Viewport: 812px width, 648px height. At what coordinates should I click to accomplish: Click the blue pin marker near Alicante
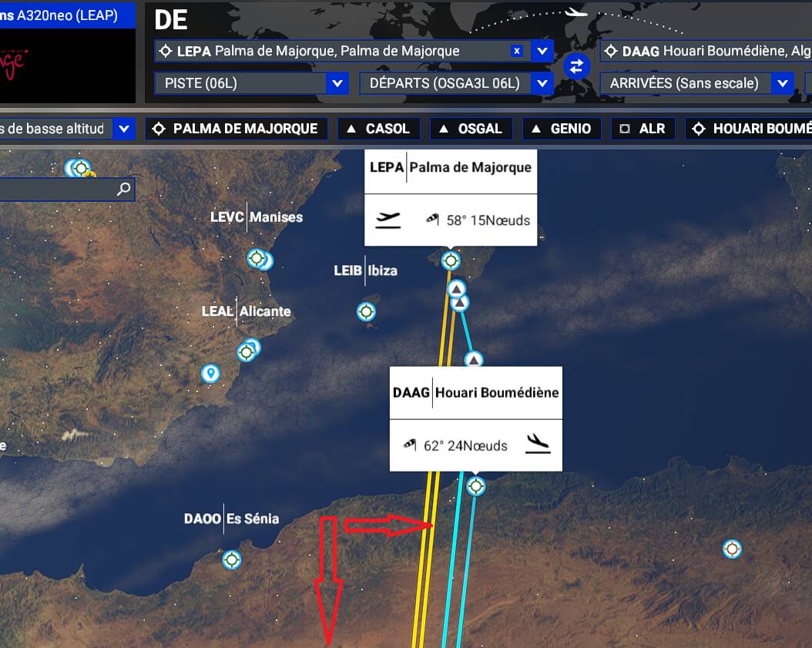coord(210,373)
